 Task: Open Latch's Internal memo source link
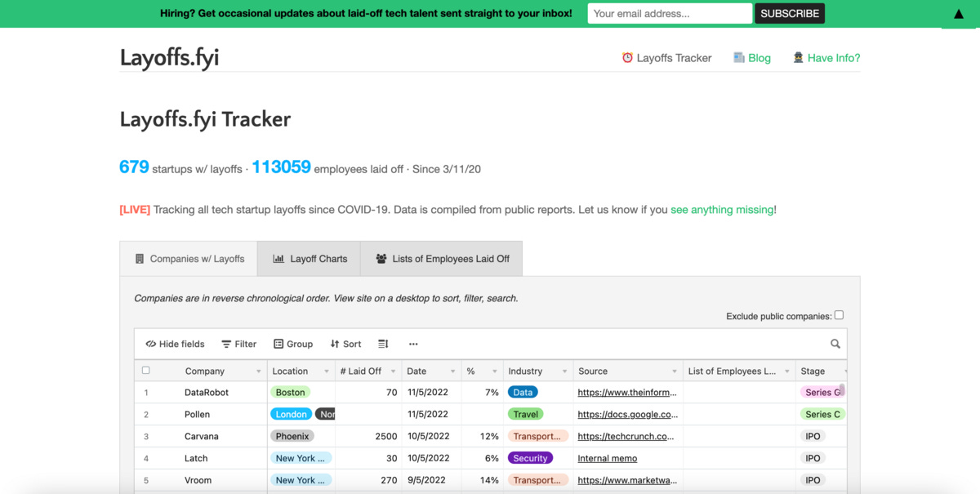[608, 458]
